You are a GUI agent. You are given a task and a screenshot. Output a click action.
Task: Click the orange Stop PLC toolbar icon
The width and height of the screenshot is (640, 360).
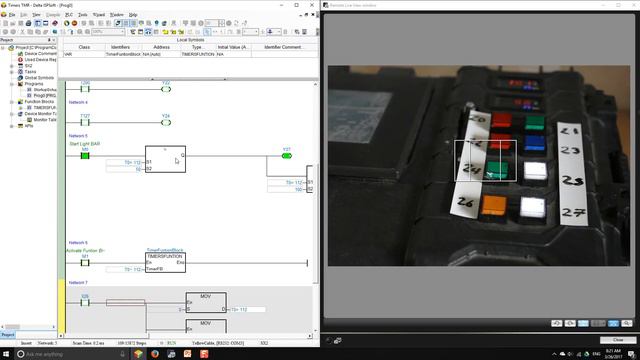[x=74, y=23]
